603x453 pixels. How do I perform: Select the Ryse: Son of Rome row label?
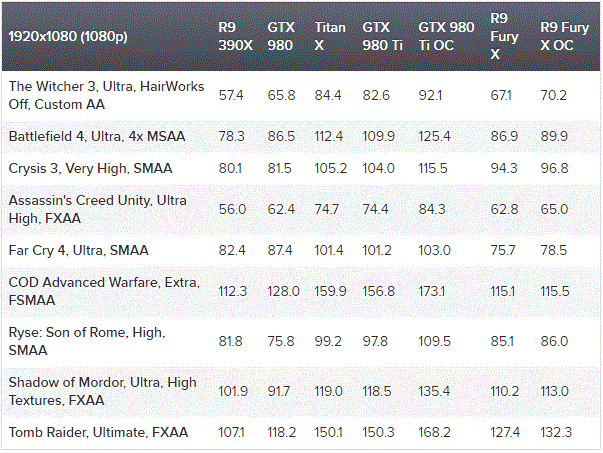coord(86,340)
